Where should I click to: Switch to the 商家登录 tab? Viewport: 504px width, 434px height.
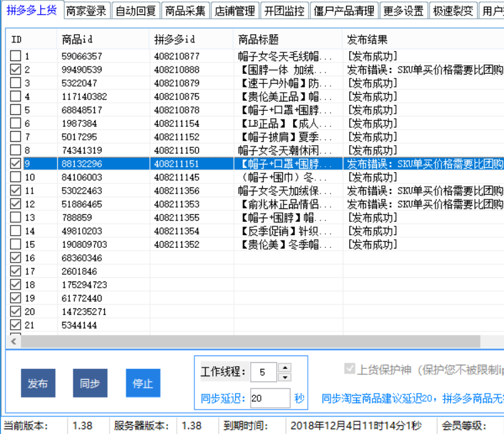86,11
